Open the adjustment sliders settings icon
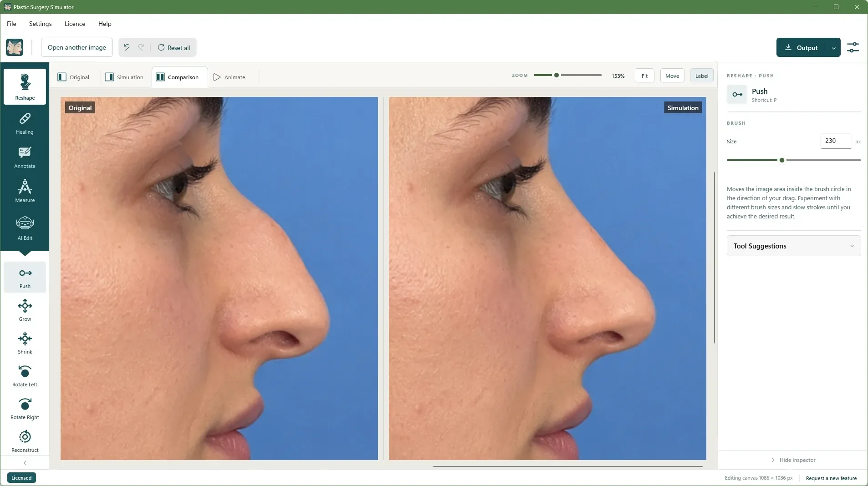The image size is (868, 486). click(x=853, y=47)
